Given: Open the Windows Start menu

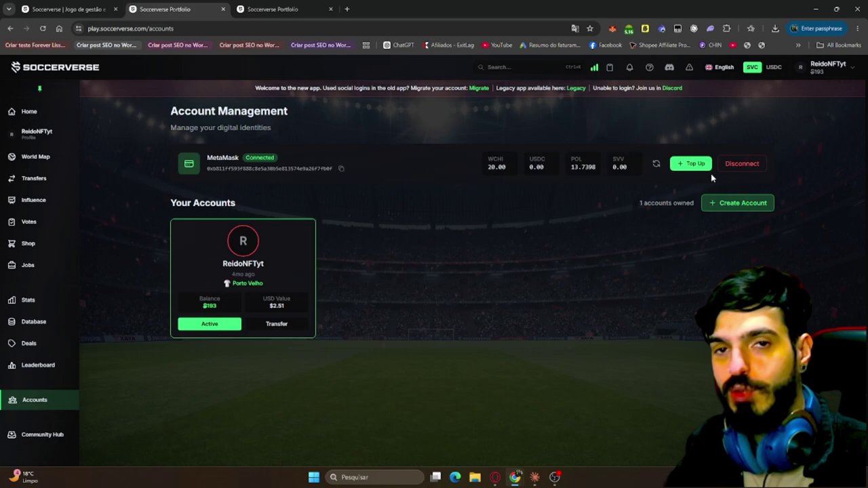Looking at the screenshot, I should [x=313, y=477].
